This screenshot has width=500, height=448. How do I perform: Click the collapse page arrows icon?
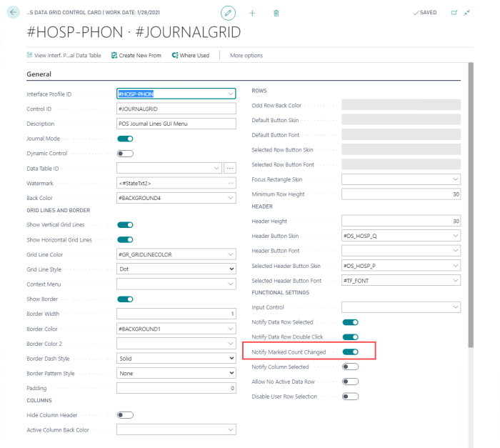(x=467, y=13)
